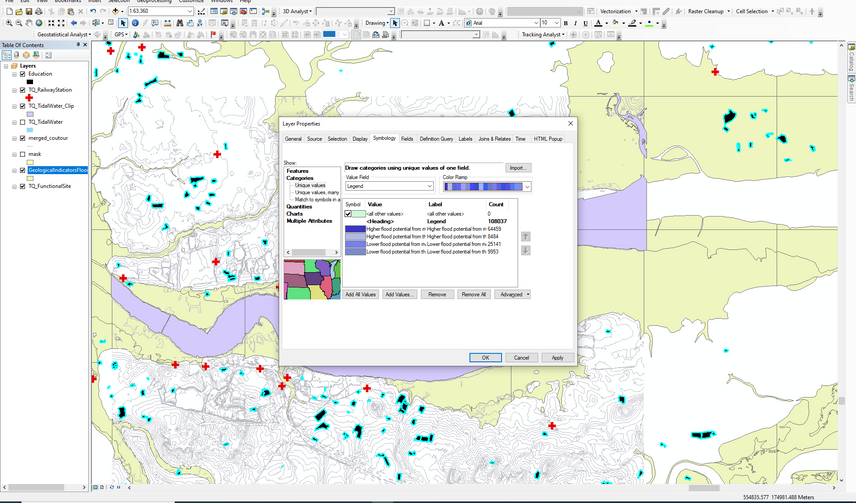Click the Add Data button icon
This screenshot has height=503, width=856.
point(117,11)
